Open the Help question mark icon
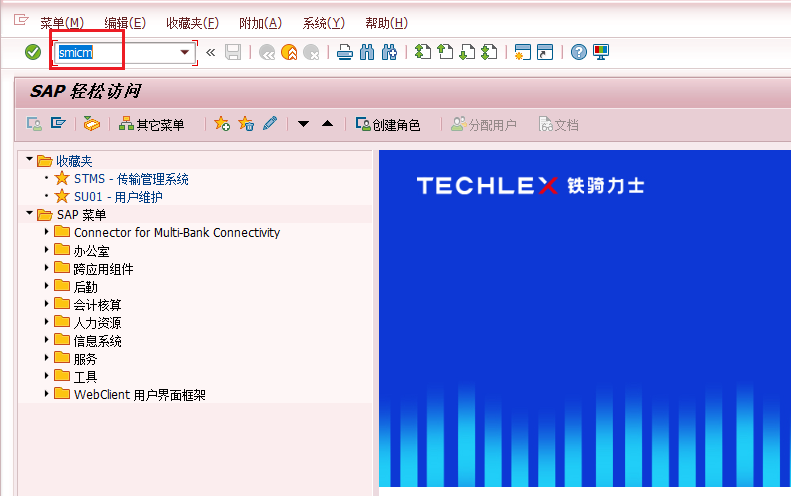Screen dimensions: 791x496 click(x=579, y=52)
